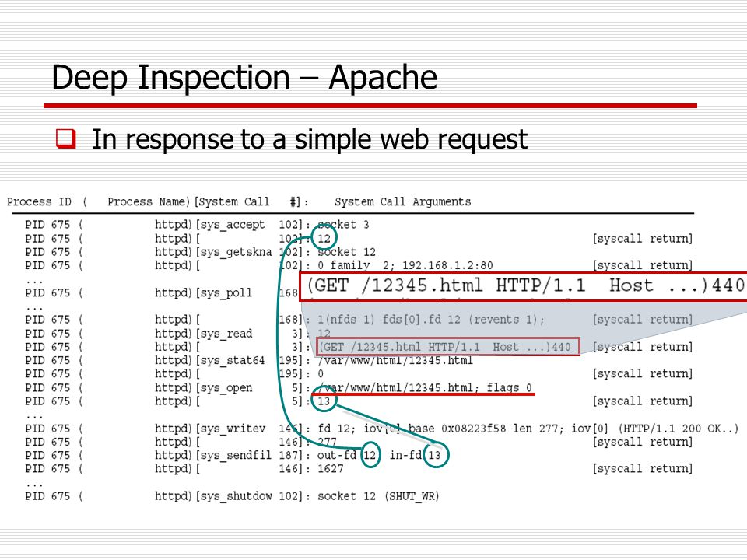Viewport: 747px width, 560px height.
Task: Click "[syscall return]" in the 192.168.1.2:80 row
Action: (x=643, y=265)
